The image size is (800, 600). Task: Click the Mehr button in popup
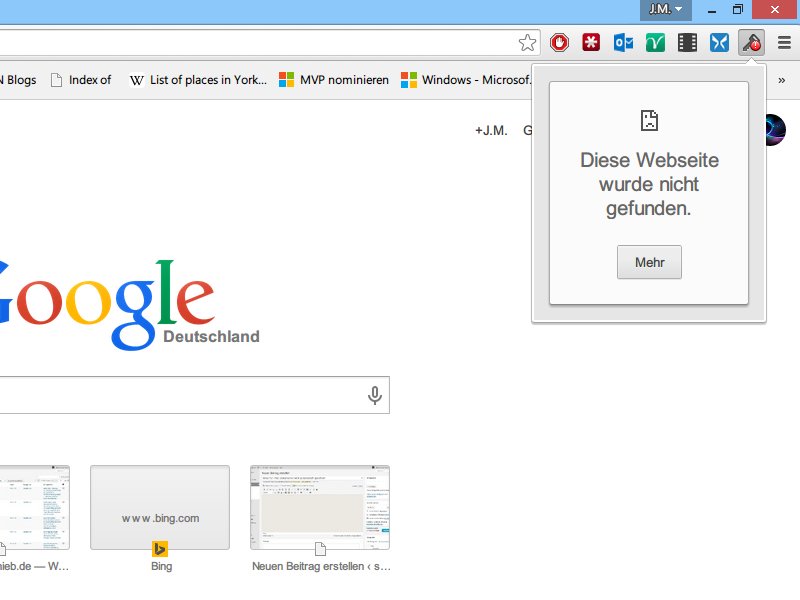(649, 262)
